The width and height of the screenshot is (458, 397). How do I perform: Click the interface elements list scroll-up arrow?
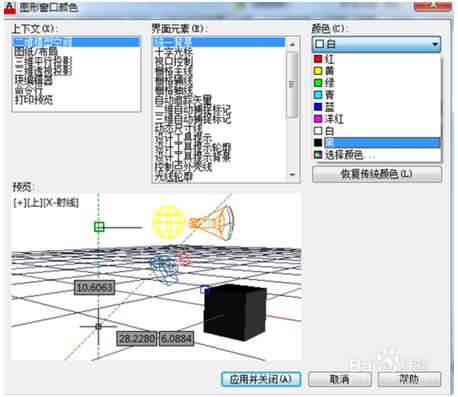tap(292, 44)
